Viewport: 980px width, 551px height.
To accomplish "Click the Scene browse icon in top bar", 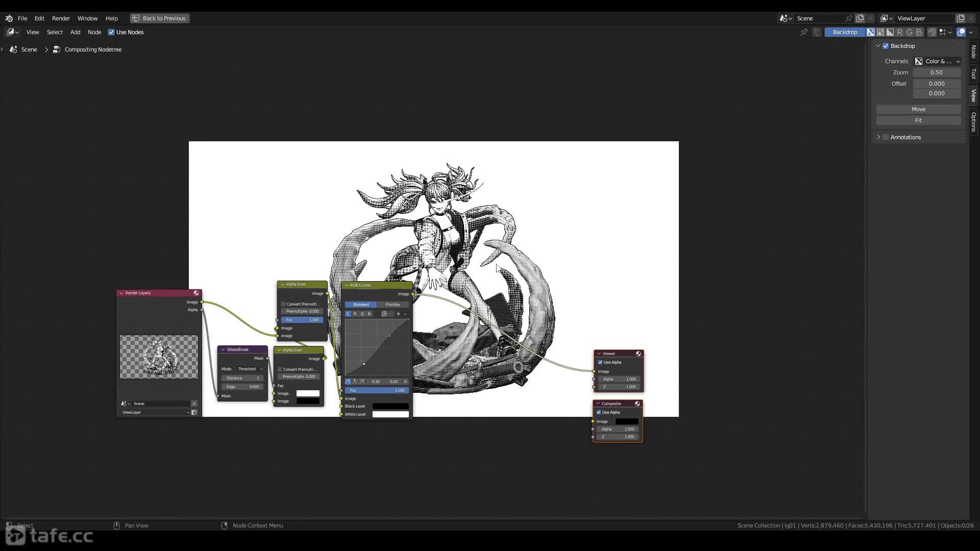I will [786, 18].
